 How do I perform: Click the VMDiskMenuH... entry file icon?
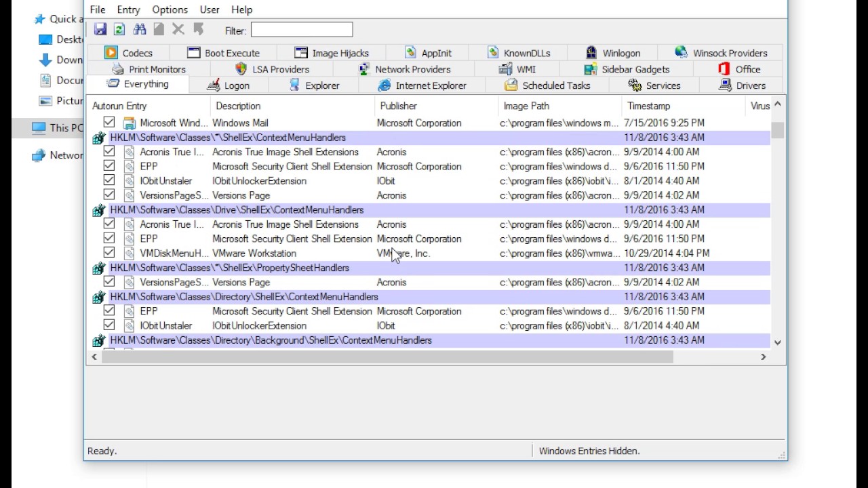pos(129,253)
